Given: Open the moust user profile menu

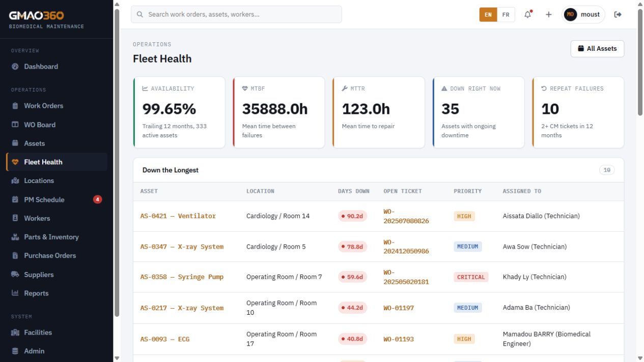Looking at the screenshot, I should [583, 14].
